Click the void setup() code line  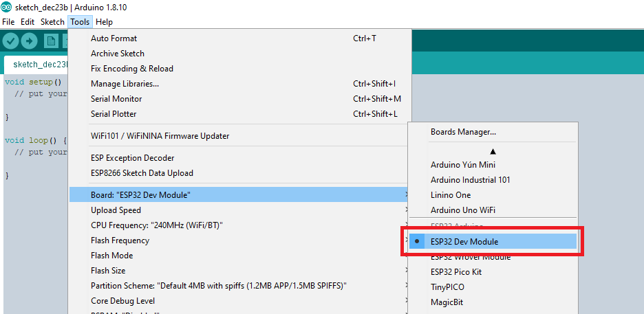(x=33, y=82)
